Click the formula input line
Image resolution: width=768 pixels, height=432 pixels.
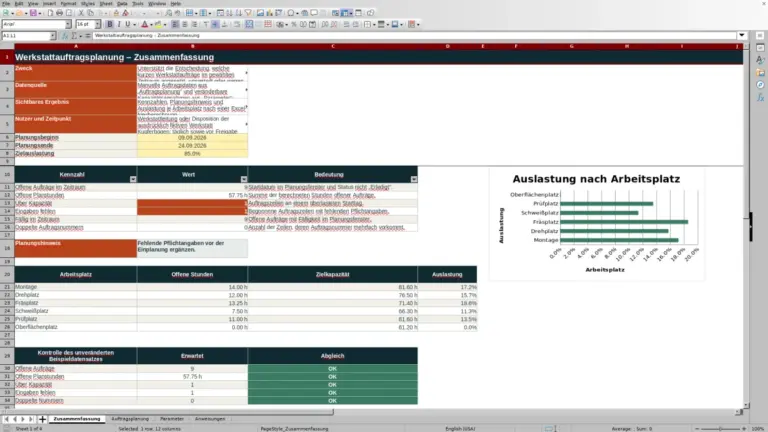tap(414, 35)
